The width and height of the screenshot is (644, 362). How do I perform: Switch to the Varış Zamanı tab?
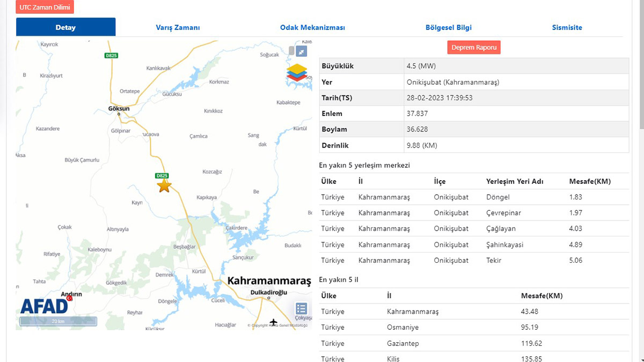pyautogui.click(x=178, y=27)
